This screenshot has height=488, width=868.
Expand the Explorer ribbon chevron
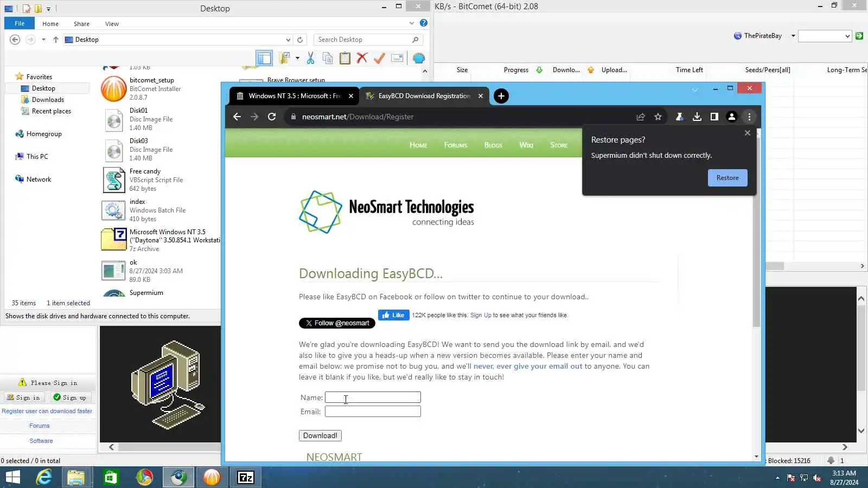[412, 23]
